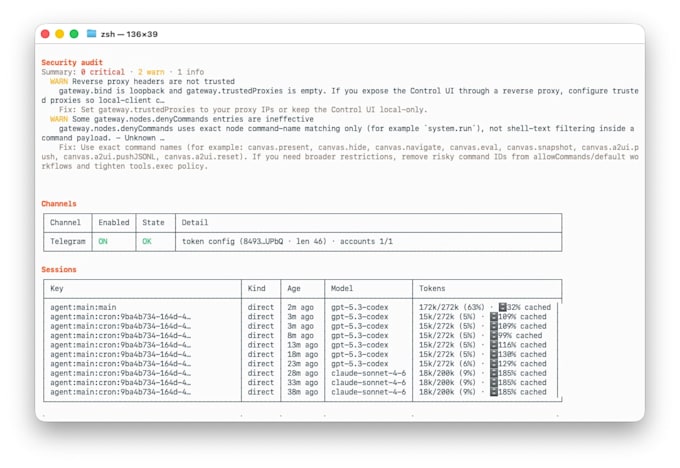
Task: Click the "33m ago" age cell
Action: 302,383
